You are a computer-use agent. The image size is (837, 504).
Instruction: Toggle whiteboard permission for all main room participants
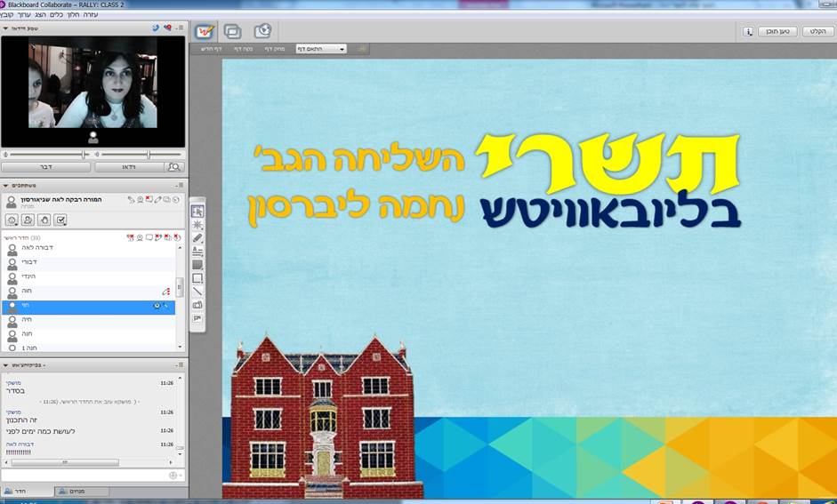tap(158, 237)
